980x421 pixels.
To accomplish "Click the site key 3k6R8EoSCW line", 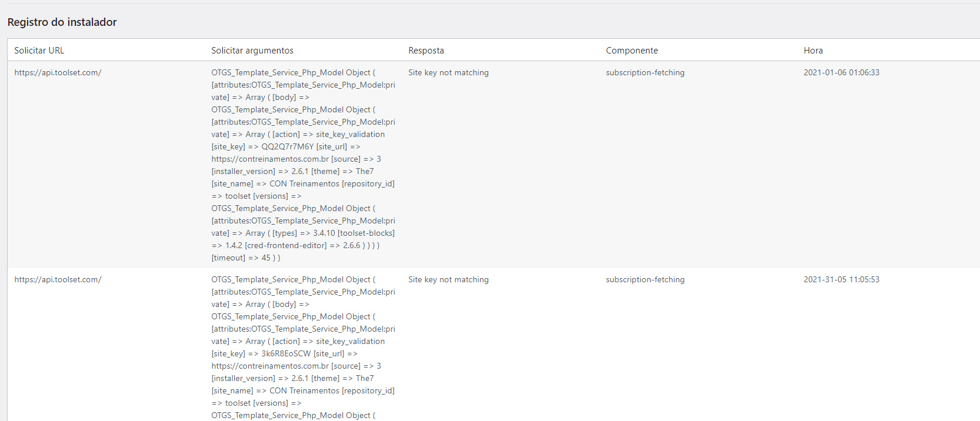I will (x=284, y=354).
